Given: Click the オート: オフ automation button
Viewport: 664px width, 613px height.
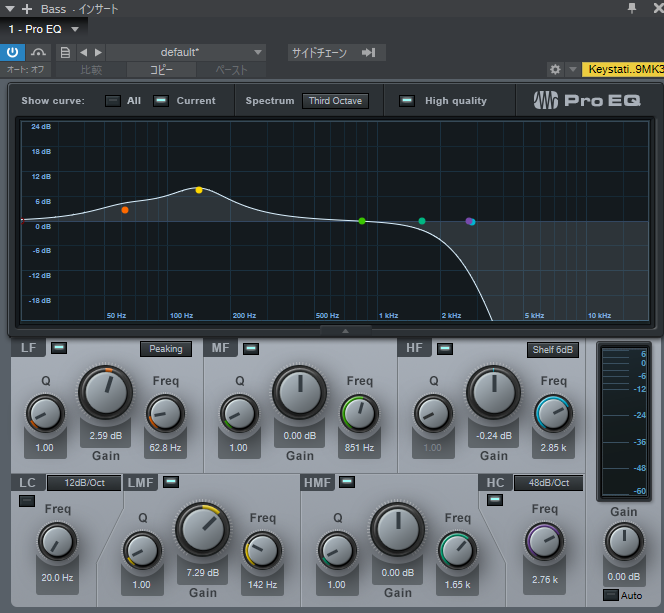Looking at the screenshot, I should pyautogui.click(x=25, y=69).
